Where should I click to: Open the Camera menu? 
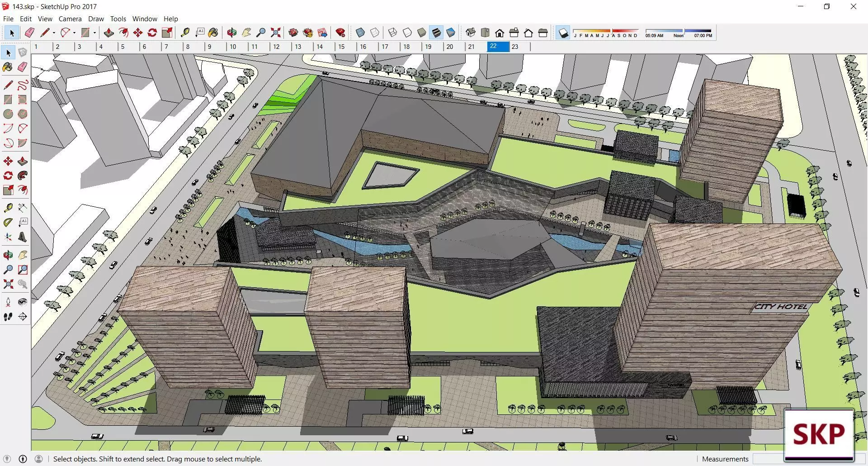tap(70, 19)
